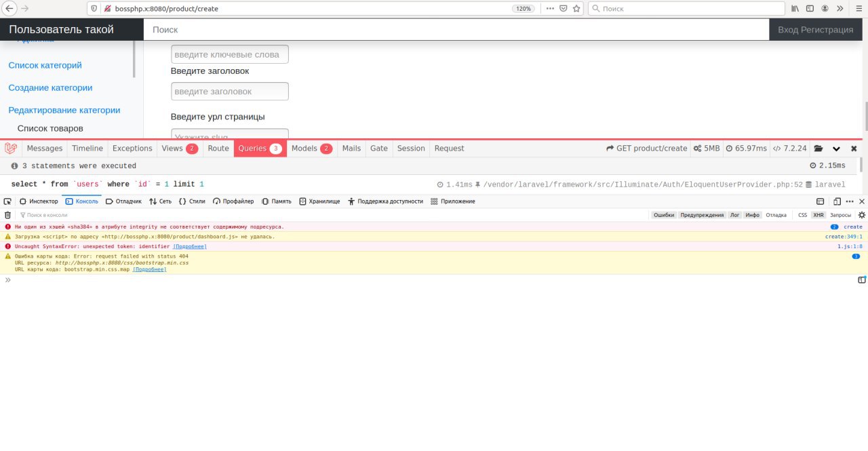Click the shield tracking protection icon in address bar
This screenshot has height=451, width=868.
pyautogui.click(x=94, y=9)
